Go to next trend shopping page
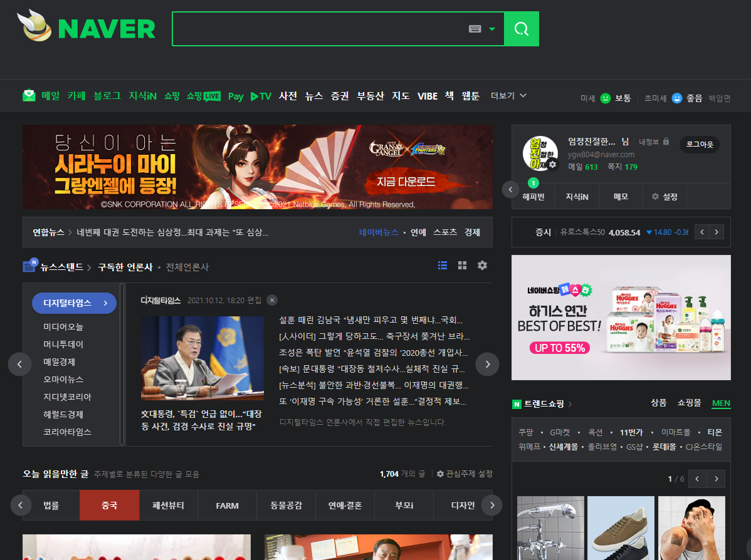The image size is (751, 560). click(x=717, y=479)
